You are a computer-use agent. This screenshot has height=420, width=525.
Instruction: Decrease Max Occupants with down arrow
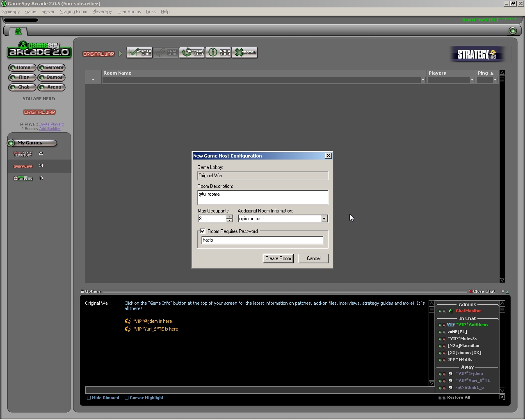[x=229, y=221]
